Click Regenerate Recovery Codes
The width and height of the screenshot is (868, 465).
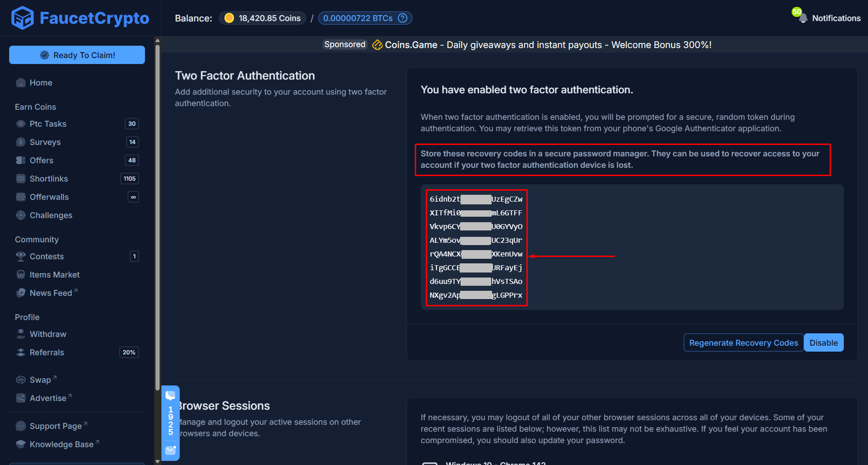click(743, 342)
